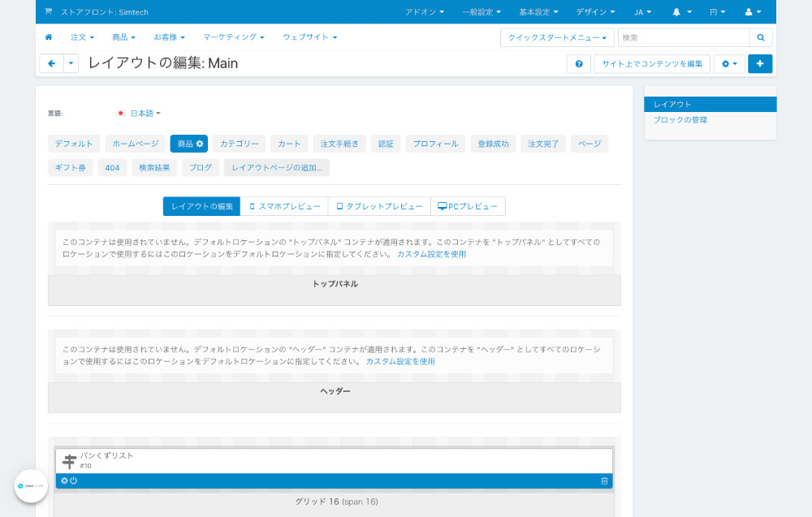
Task: Click the blue plus add button
Action: point(760,63)
